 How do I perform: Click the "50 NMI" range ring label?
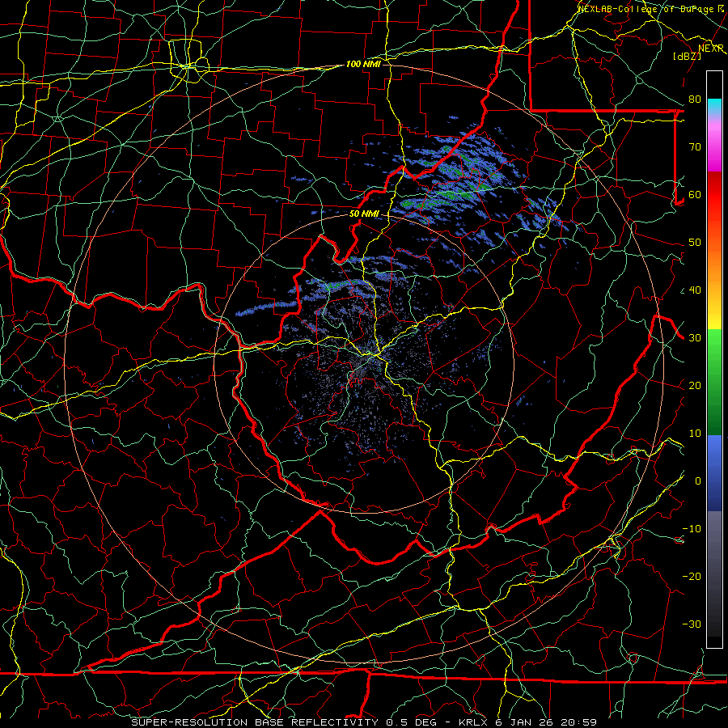(x=364, y=214)
